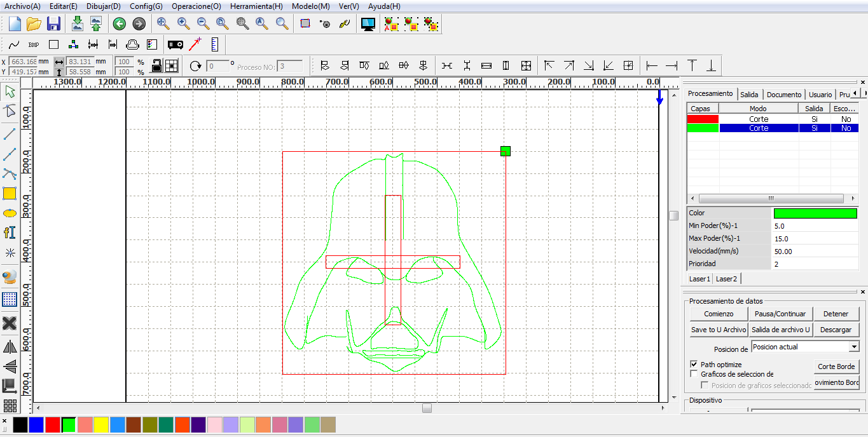Click the align-left icon in the alignment toolbar
Viewport: 868px width, 437px height.
[x=325, y=65]
